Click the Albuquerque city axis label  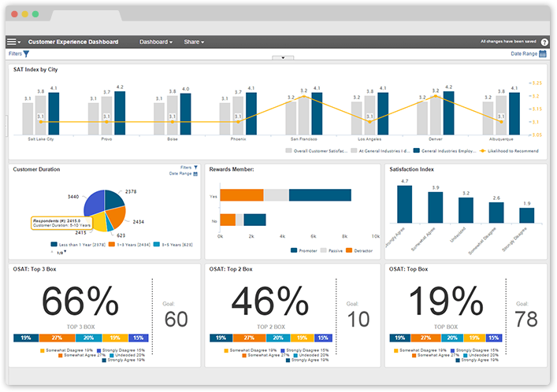click(501, 139)
